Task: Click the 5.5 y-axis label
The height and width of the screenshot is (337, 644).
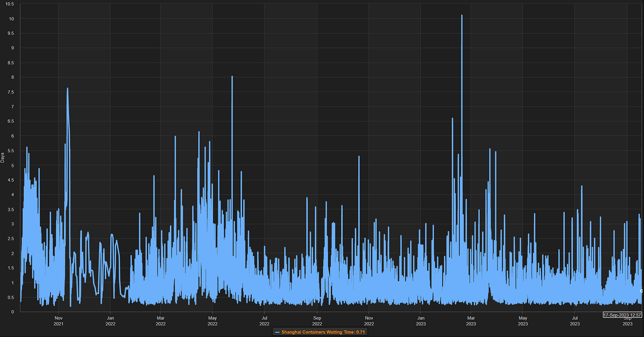Action: coord(11,151)
